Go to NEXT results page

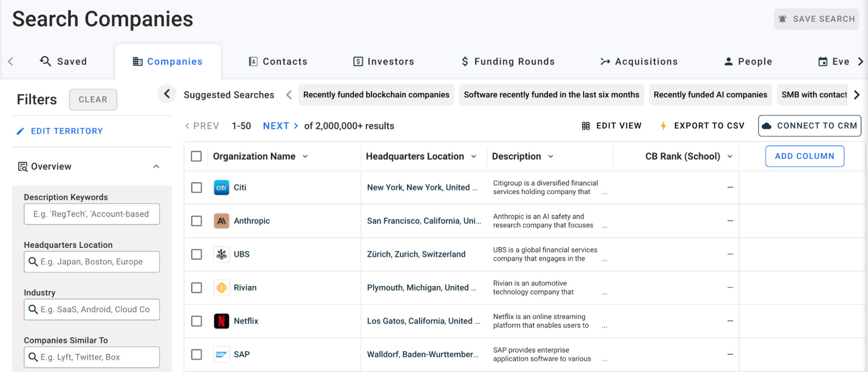[x=281, y=126]
